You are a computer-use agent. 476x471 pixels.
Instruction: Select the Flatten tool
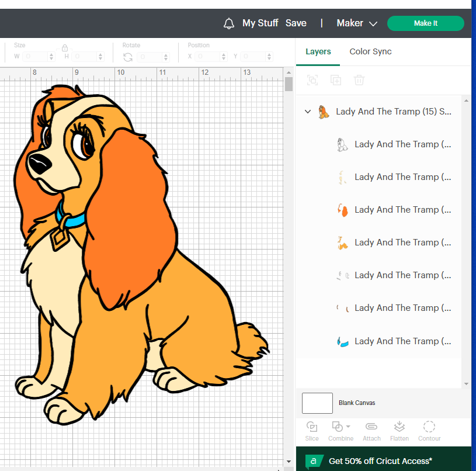pos(399,431)
